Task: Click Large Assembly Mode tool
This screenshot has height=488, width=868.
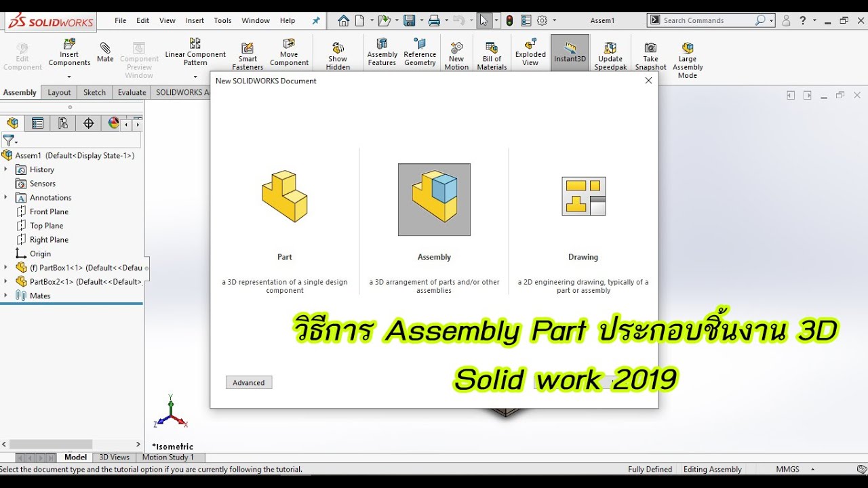Action: coord(688,60)
